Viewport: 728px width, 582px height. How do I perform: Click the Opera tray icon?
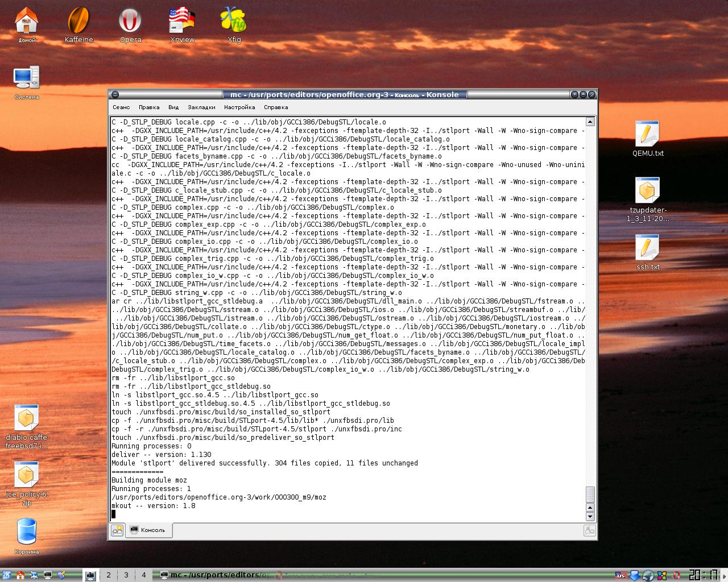click(x=677, y=575)
